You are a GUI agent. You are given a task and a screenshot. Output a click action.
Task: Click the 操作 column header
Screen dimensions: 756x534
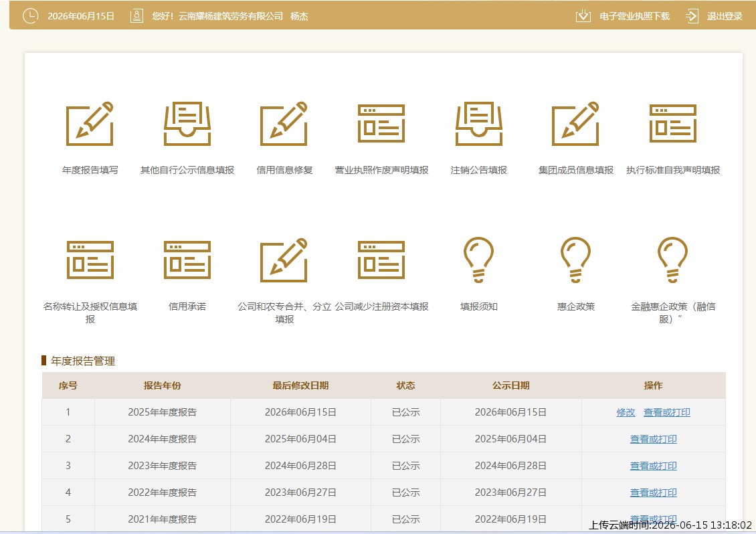coord(653,385)
